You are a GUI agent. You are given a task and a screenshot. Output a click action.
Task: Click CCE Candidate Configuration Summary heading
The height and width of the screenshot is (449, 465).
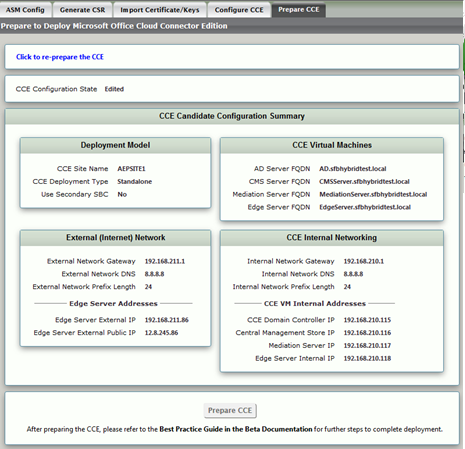pyautogui.click(x=232, y=116)
